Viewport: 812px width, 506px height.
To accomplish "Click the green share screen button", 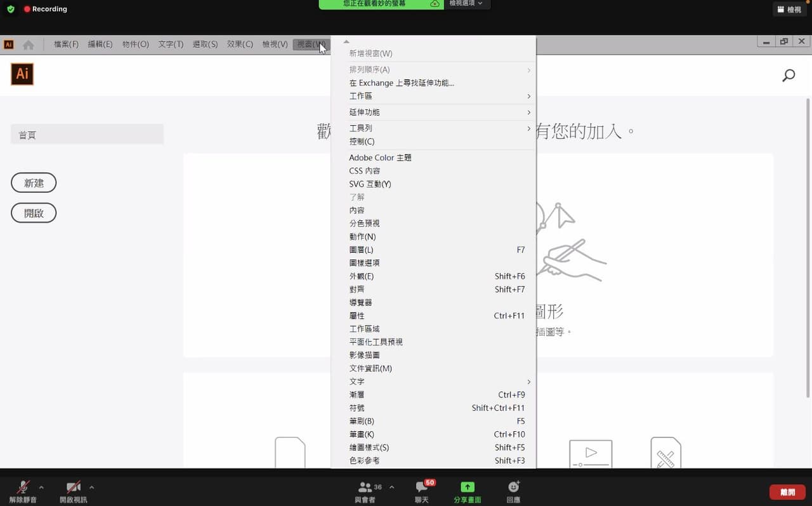I will click(468, 492).
